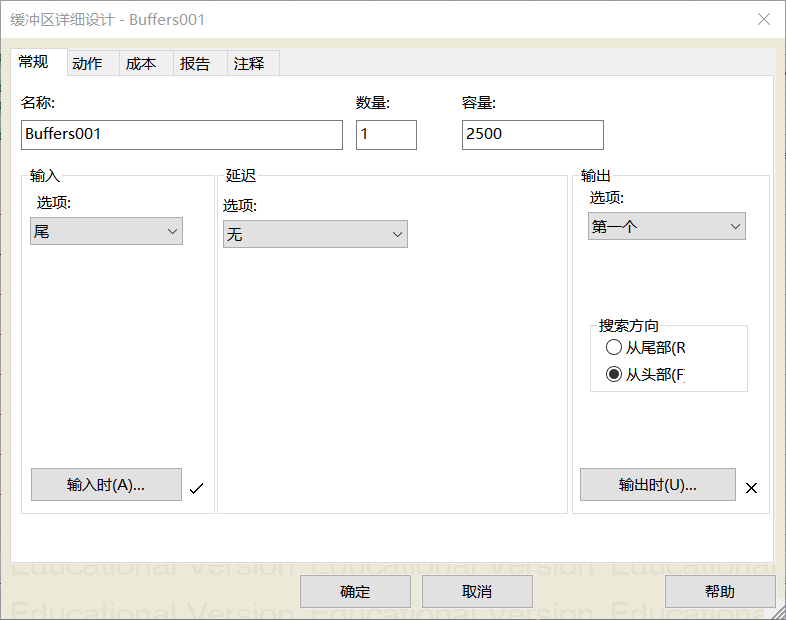
Task: Open help with the 帮助 button
Action: (720, 591)
